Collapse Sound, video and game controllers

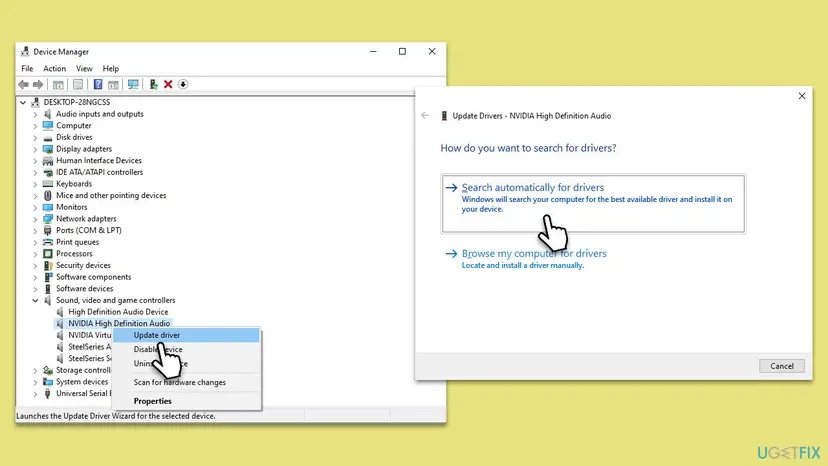[x=35, y=301]
